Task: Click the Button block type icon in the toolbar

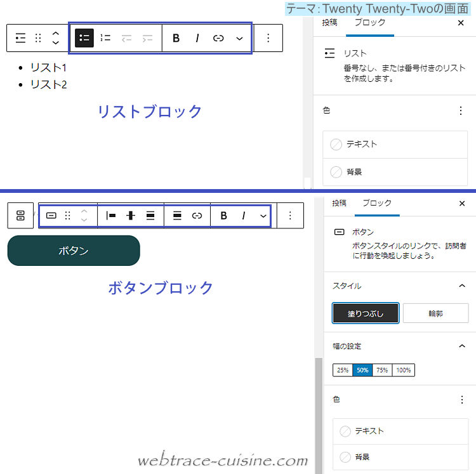Action: point(51,216)
